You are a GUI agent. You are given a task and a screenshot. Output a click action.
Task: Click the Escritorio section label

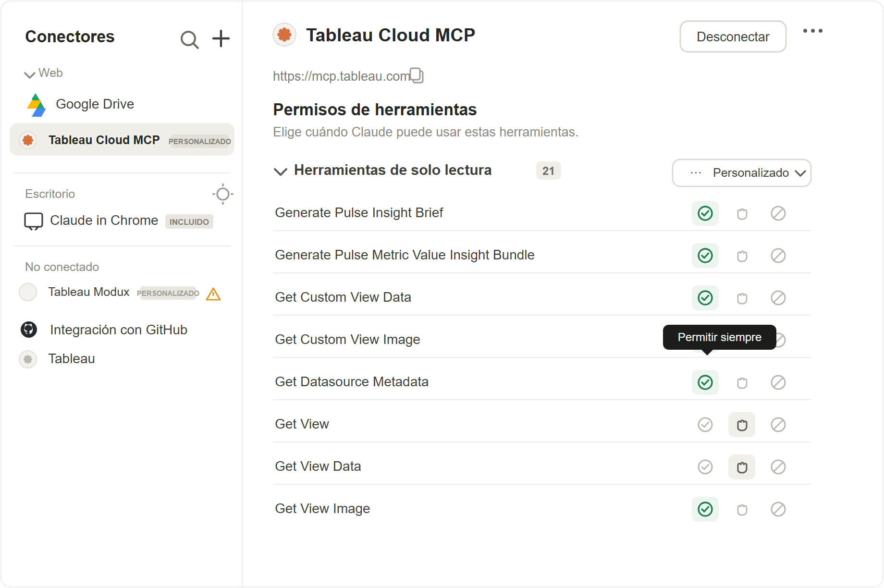(50, 194)
